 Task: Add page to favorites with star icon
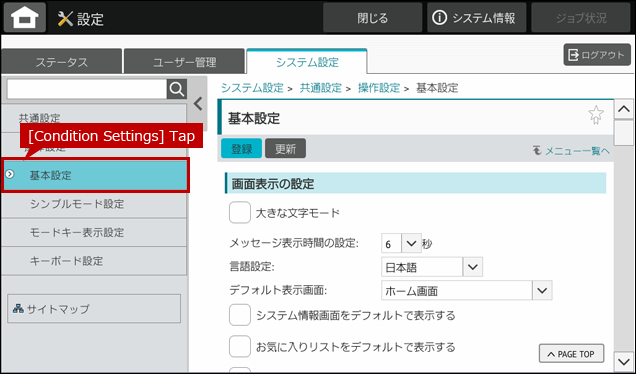point(596,115)
